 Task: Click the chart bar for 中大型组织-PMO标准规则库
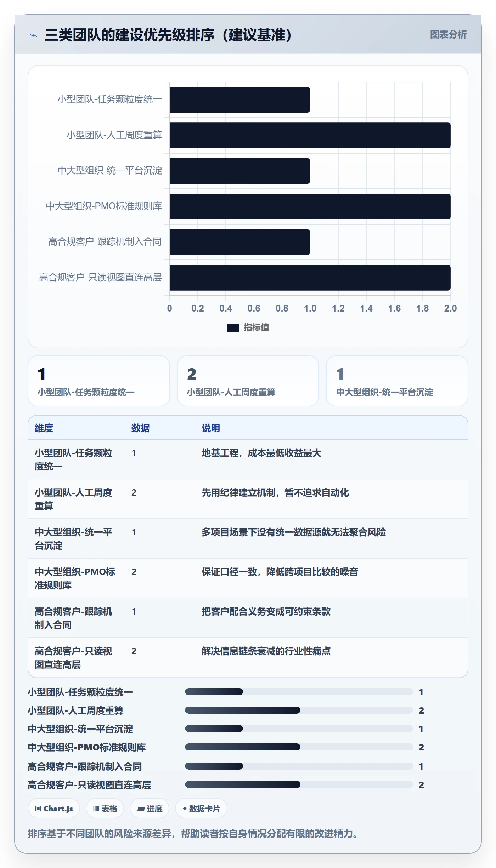click(310, 206)
